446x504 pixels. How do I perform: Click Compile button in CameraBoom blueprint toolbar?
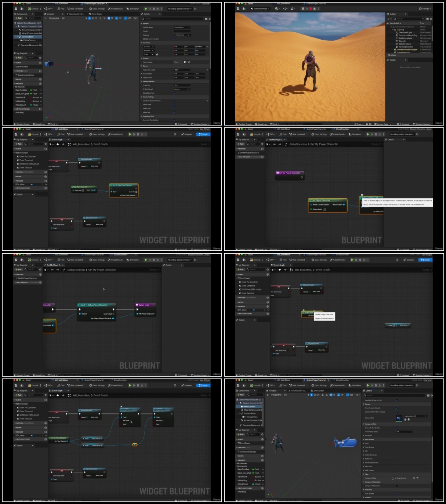(x=33, y=9)
